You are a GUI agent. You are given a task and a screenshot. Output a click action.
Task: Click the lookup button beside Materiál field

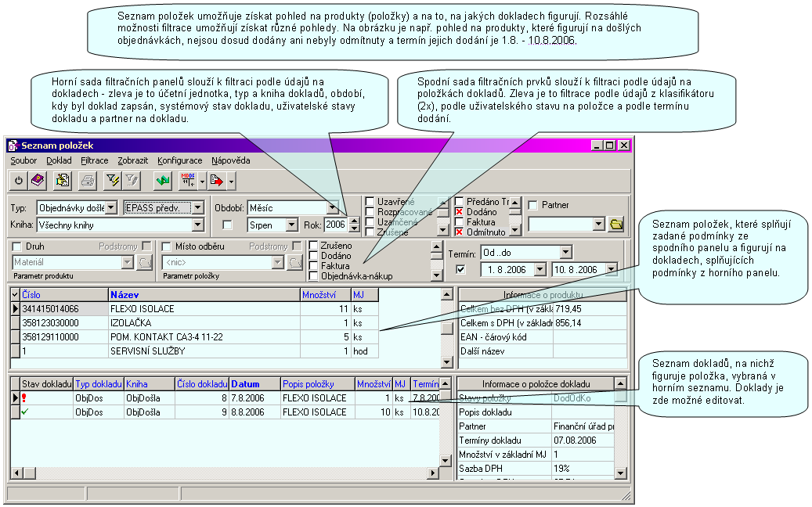(x=145, y=262)
